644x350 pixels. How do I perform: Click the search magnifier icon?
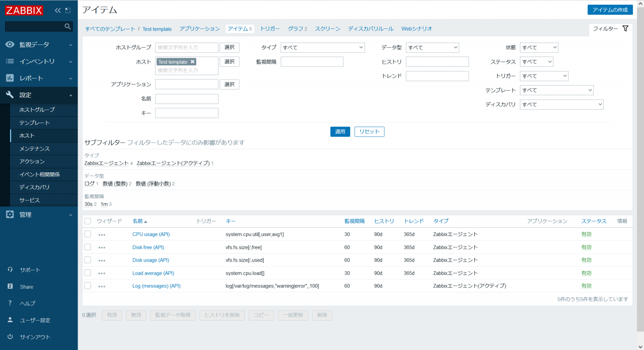(68, 26)
